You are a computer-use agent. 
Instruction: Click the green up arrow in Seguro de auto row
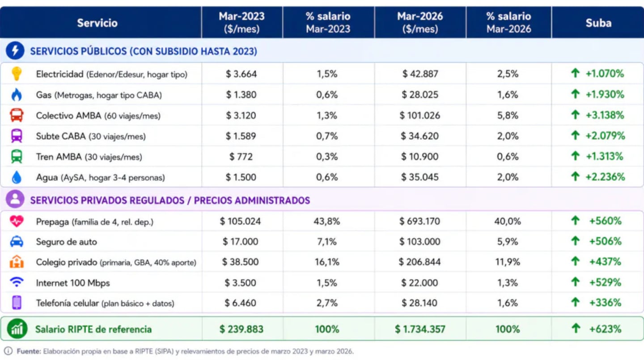(x=576, y=241)
